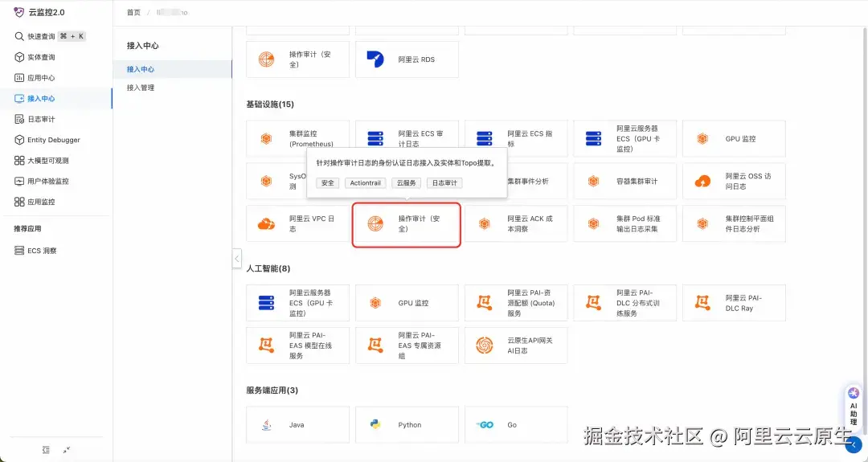Select the Python application card

pos(407,425)
